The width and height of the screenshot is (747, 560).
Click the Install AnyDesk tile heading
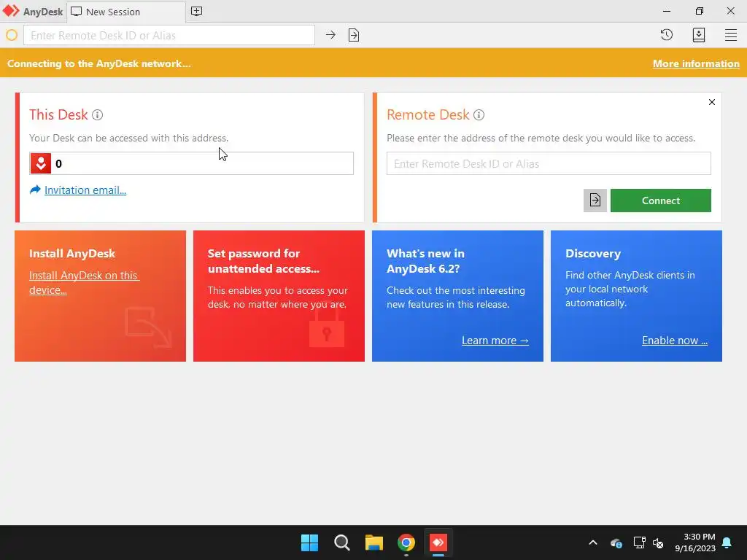(72, 253)
